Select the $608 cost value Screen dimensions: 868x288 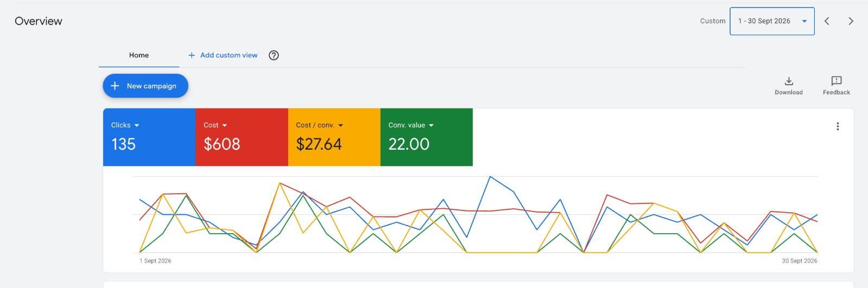[222, 144]
